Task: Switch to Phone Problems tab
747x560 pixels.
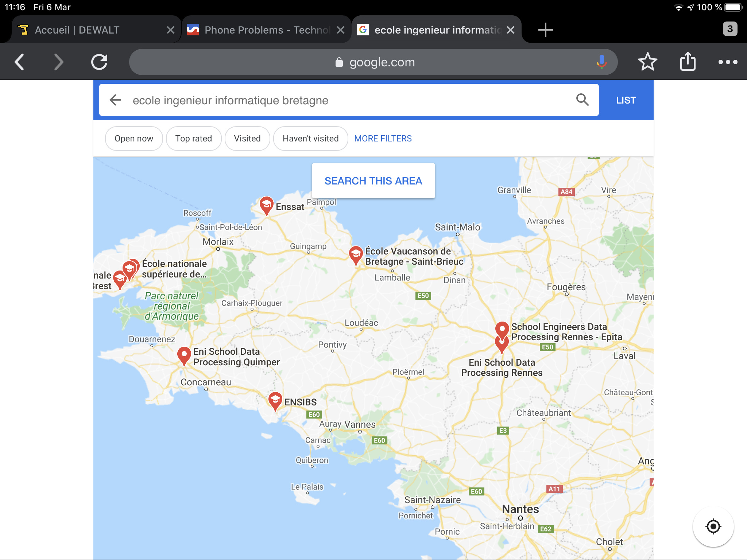Action: tap(259, 30)
